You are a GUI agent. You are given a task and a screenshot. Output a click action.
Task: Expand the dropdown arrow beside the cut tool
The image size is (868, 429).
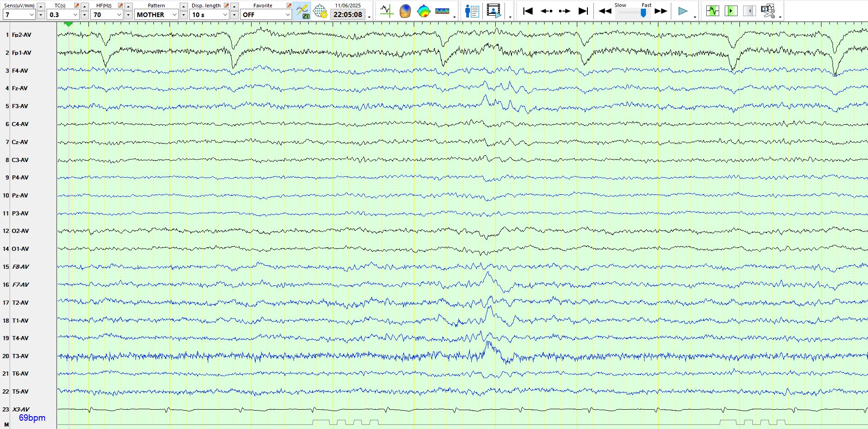click(x=780, y=17)
